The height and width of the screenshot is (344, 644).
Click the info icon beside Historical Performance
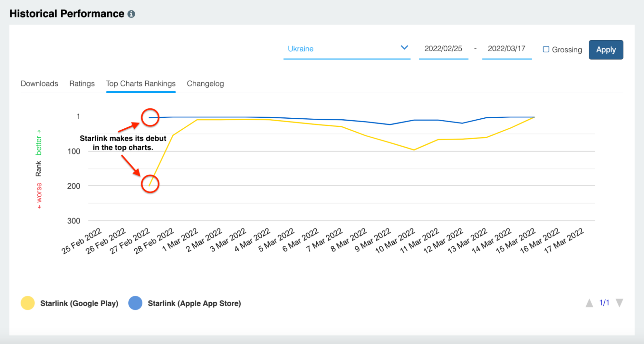pyautogui.click(x=131, y=14)
